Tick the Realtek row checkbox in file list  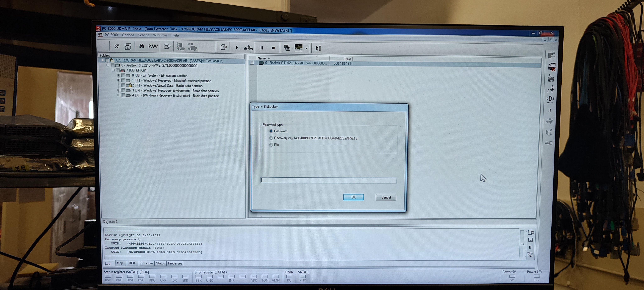tap(252, 63)
